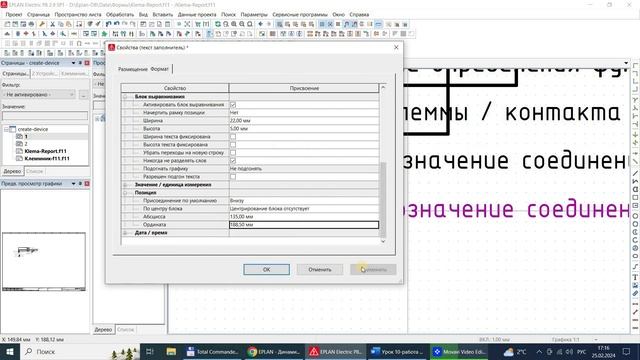This screenshot has height=360, width=640.
Task: Collapse the create-device project tree node
Action: (6, 129)
